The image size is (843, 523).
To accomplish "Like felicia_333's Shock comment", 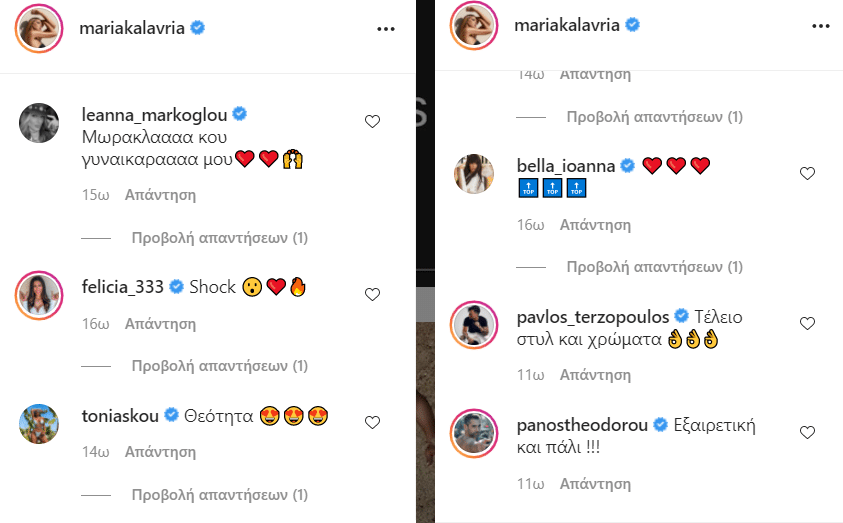I will click(373, 295).
